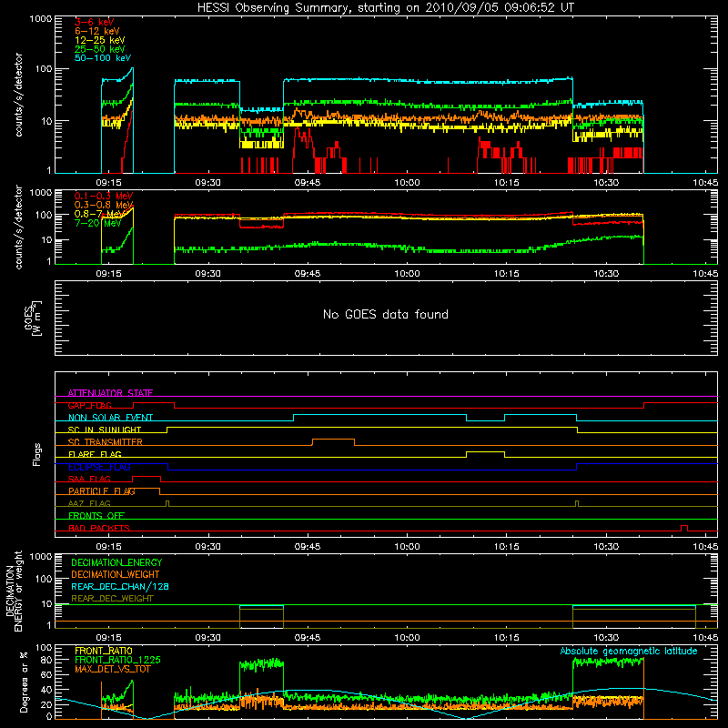728x728 pixels.
Task: Click the 0.3-0.8 MeV legend entry
Action: (x=104, y=205)
